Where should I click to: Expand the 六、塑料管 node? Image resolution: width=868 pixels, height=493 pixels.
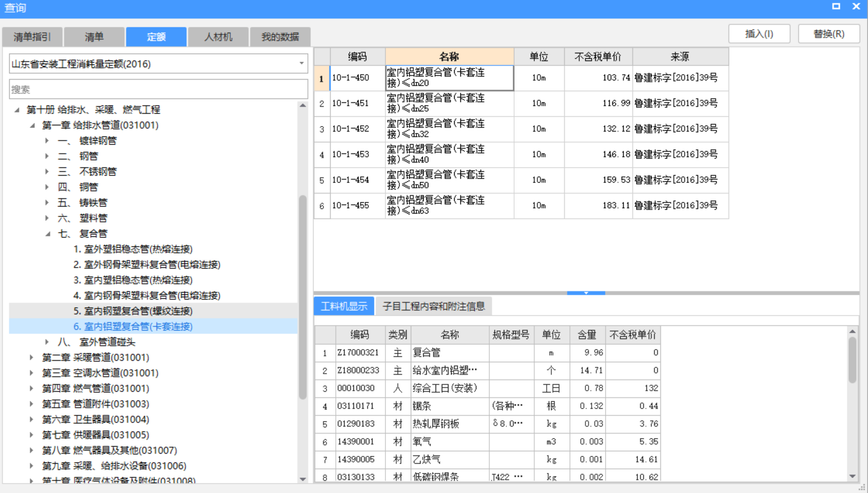(47, 218)
